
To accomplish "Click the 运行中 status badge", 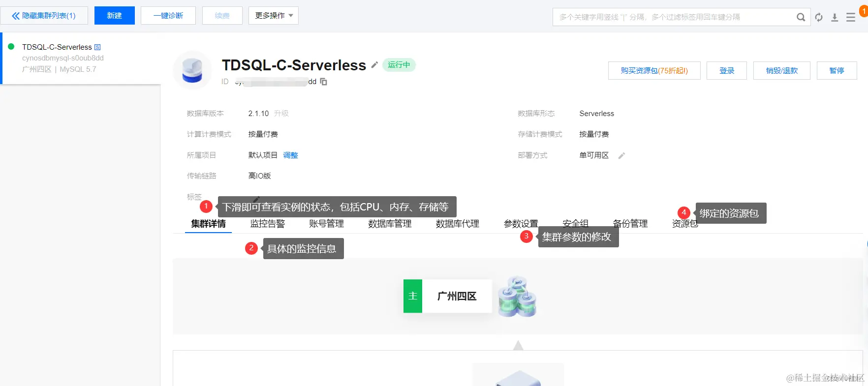I will (399, 65).
